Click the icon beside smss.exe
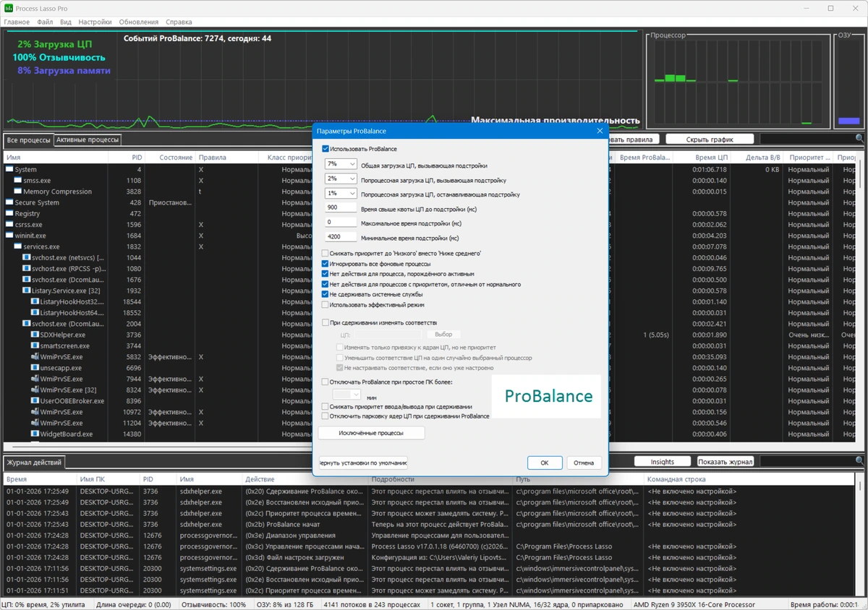Image resolution: width=868 pixels, height=610 pixels. point(18,181)
